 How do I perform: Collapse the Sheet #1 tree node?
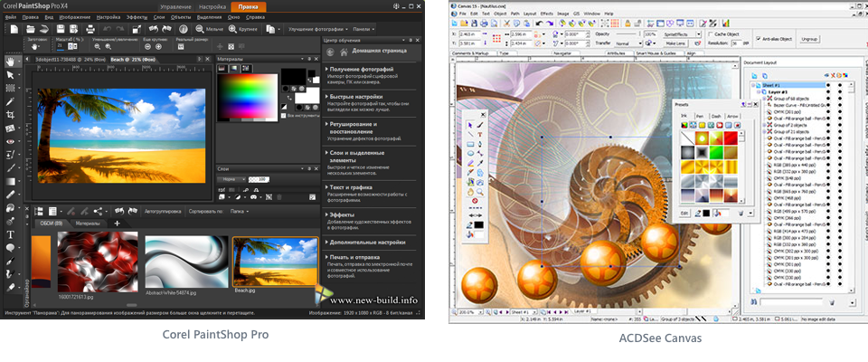pyautogui.click(x=754, y=85)
